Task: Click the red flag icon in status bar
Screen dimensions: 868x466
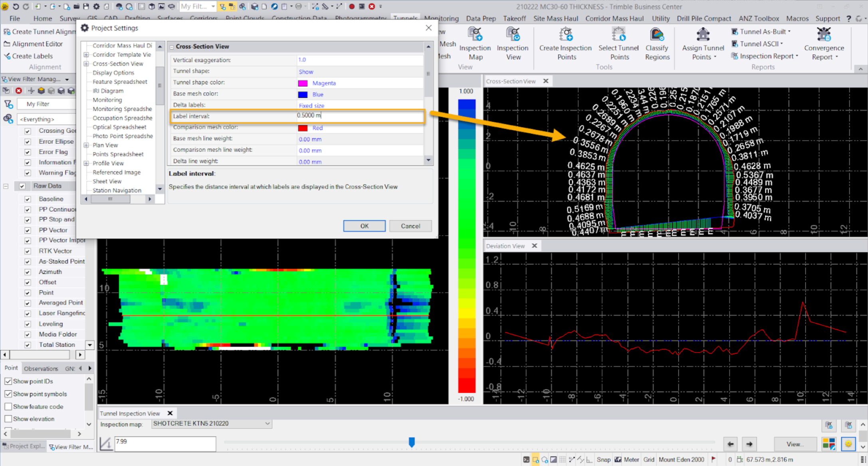Action: (x=713, y=459)
